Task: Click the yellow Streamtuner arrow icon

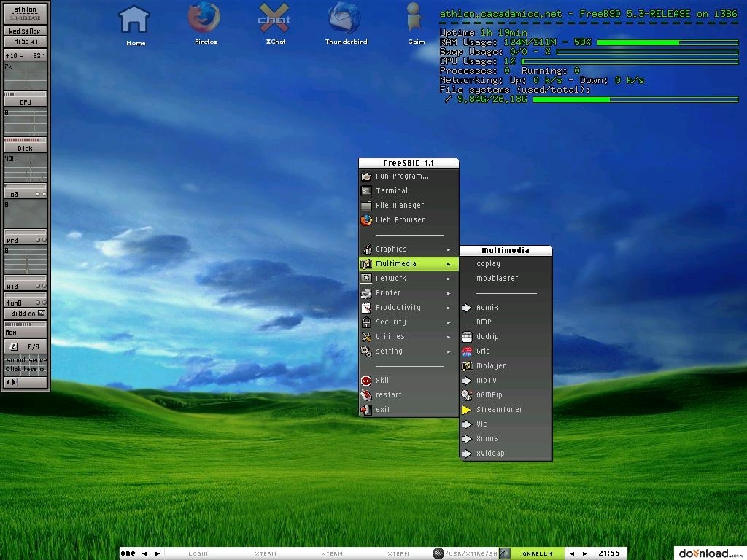Action: pyautogui.click(x=467, y=410)
